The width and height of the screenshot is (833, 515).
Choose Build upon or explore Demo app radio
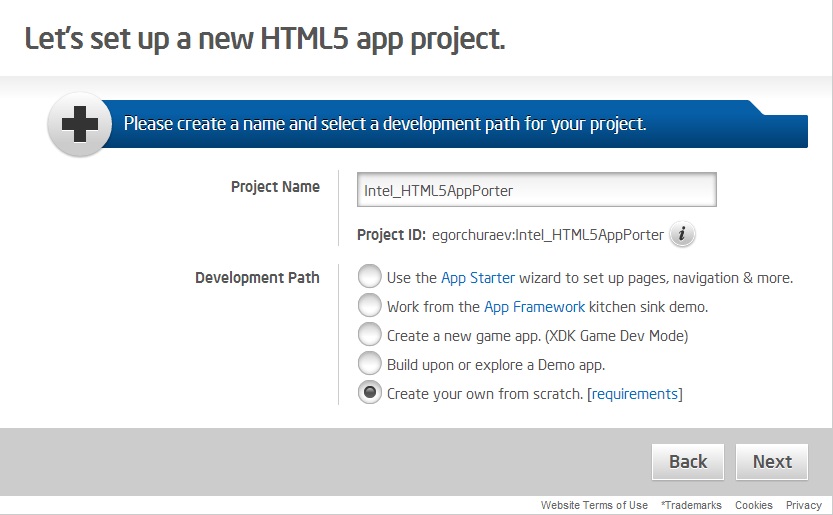369,364
